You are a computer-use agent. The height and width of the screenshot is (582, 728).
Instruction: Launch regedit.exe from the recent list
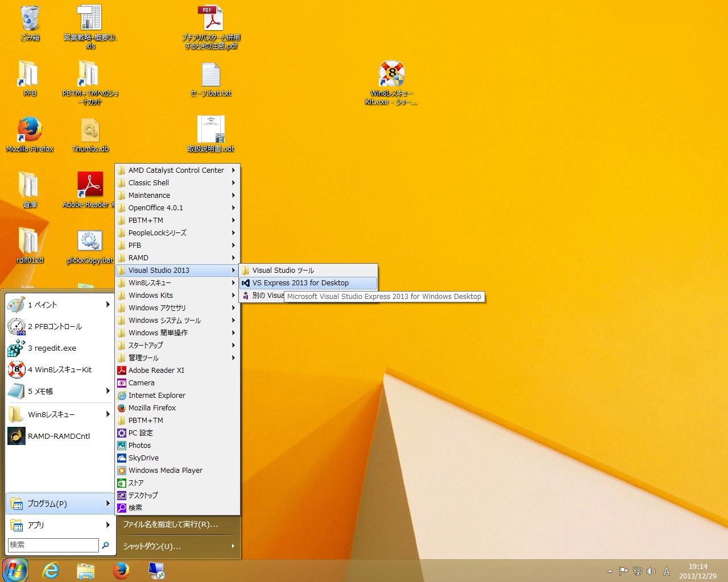[x=52, y=348]
